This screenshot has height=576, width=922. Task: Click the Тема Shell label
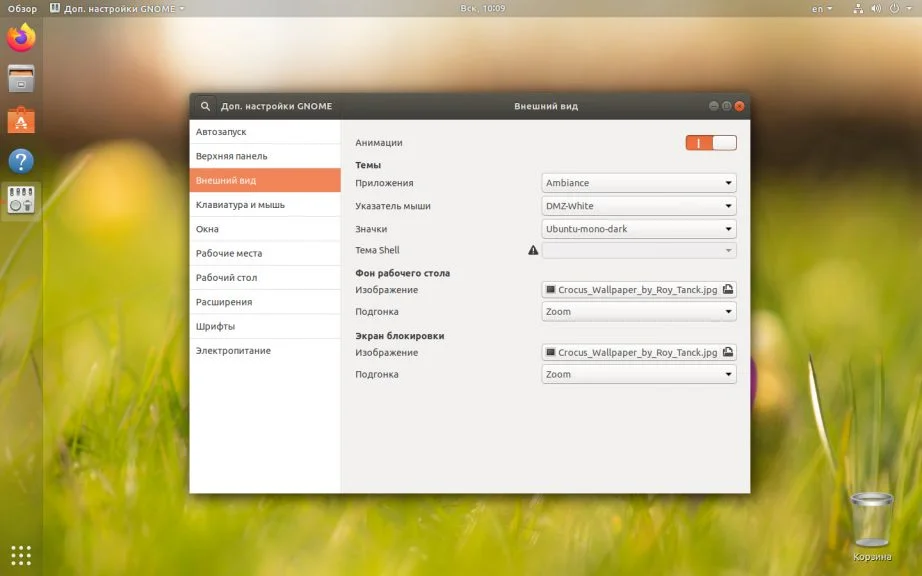(377, 250)
